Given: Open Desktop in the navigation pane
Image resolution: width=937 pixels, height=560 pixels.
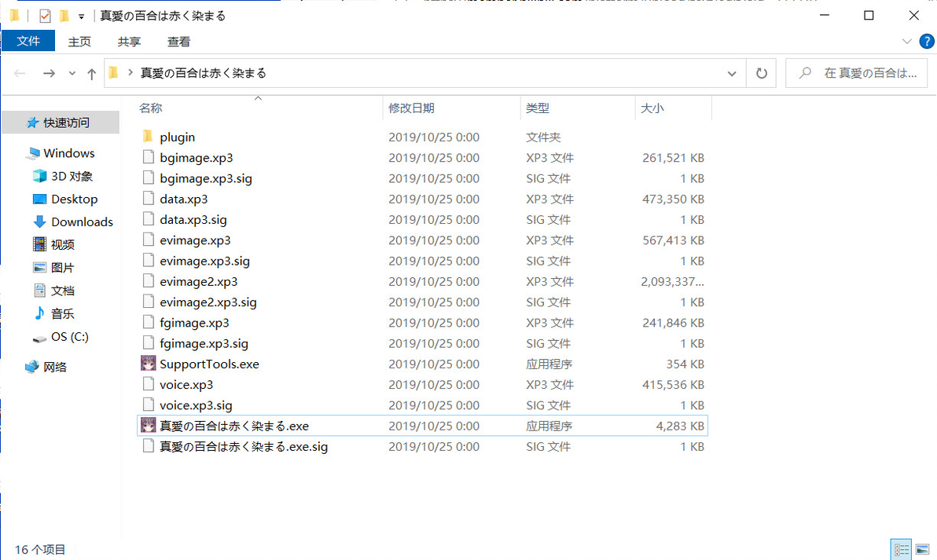Looking at the screenshot, I should pos(65,199).
